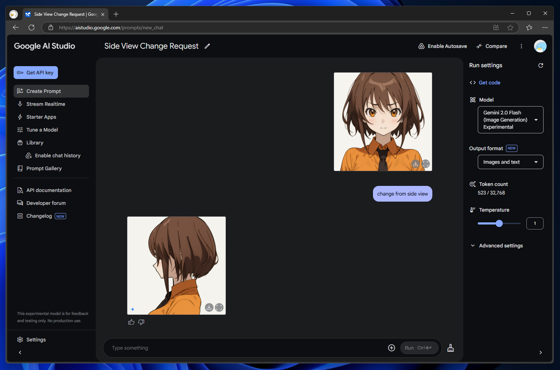Click the Get API key button

click(36, 72)
